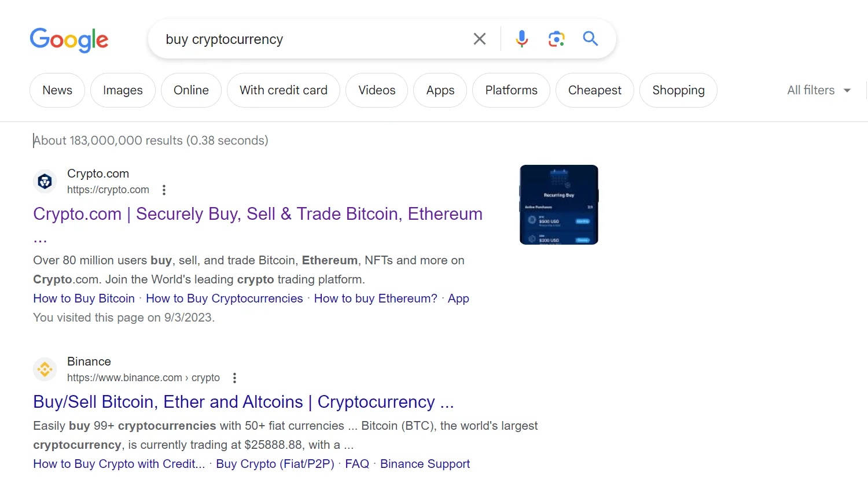Switch to the Images tab

123,90
